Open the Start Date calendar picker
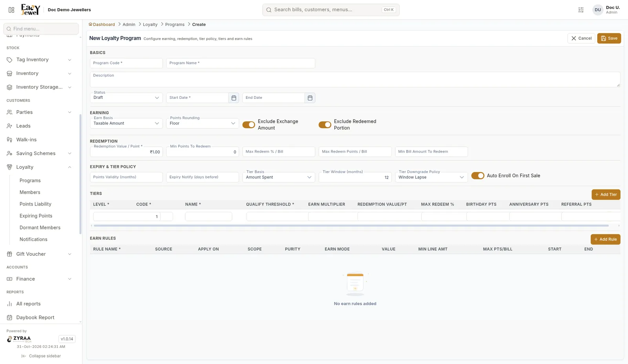 tap(234, 98)
